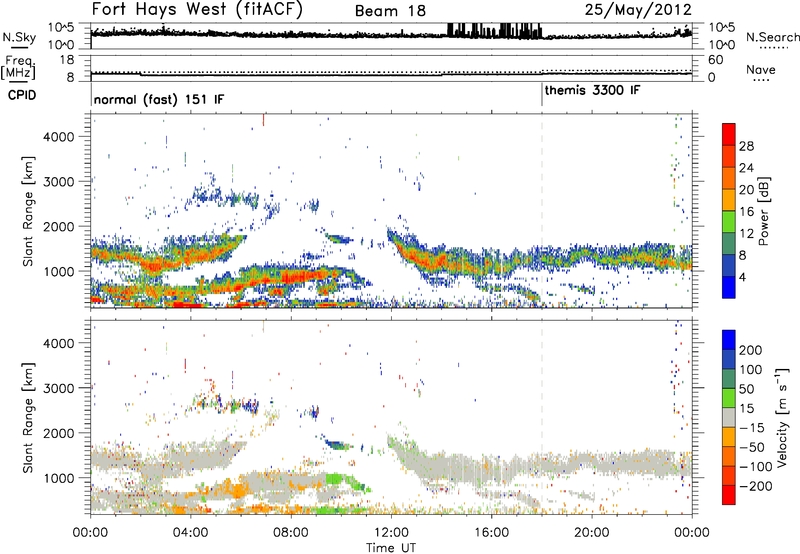Click the '04:00' time tick label
This screenshot has height=554, width=800.
point(191,533)
